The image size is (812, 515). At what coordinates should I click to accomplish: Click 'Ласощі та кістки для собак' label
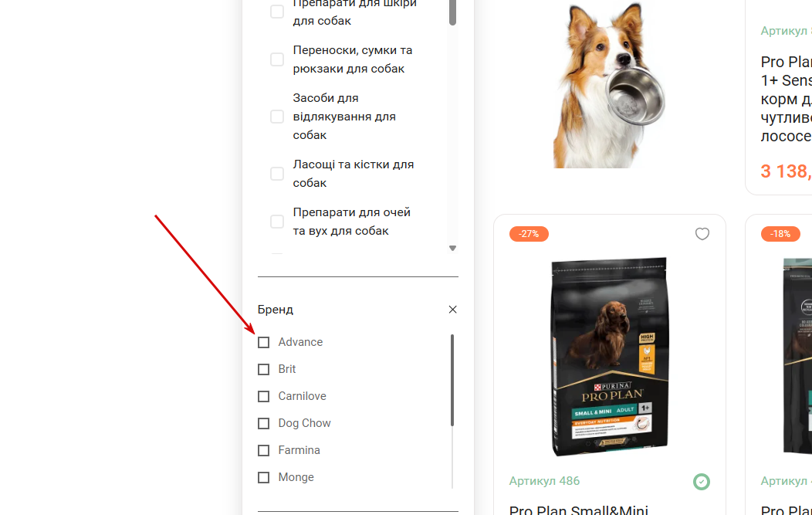click(x=354, y=174)
